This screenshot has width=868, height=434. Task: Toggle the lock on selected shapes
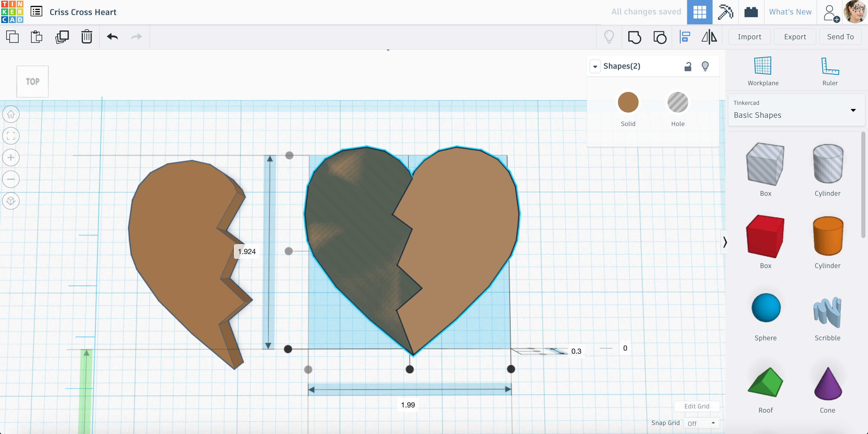click(x=688, y=66)
